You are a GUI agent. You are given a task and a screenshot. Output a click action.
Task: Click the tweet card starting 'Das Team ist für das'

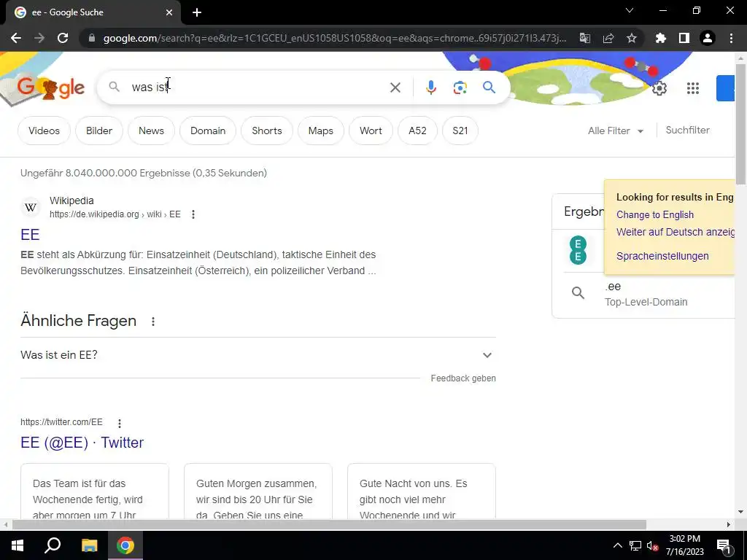point(95,491)
